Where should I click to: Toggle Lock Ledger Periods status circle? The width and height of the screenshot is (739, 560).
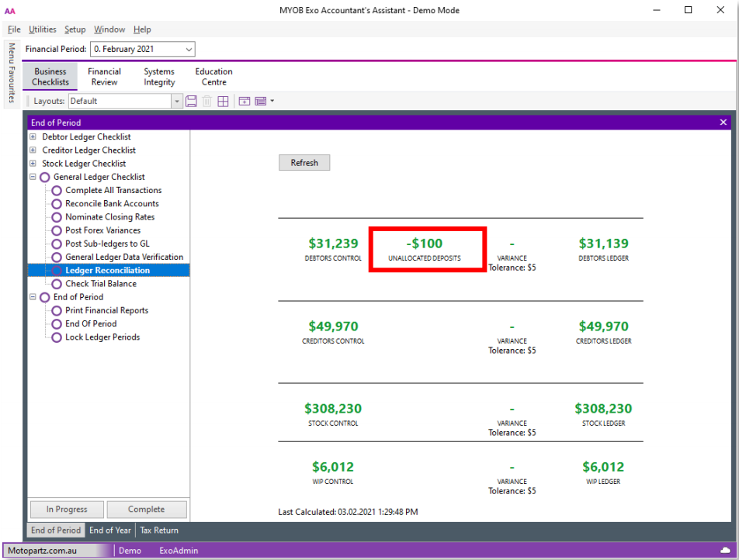(57, 337)
